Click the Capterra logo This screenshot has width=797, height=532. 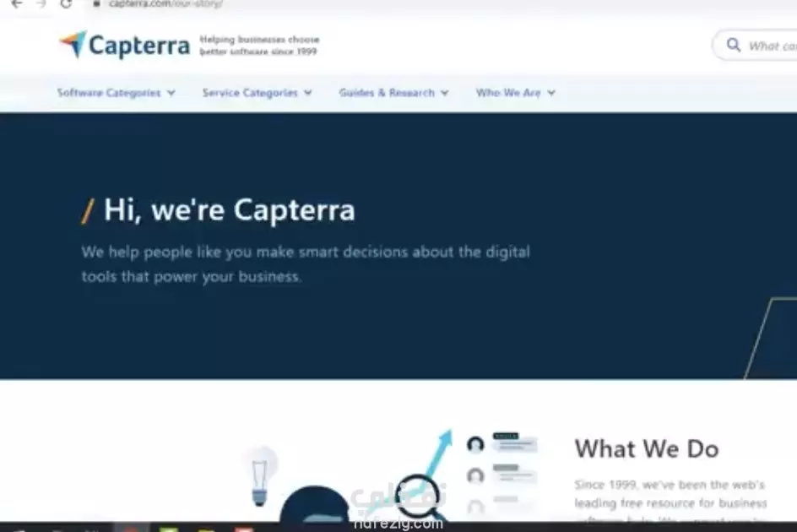[x=125, y=46]
